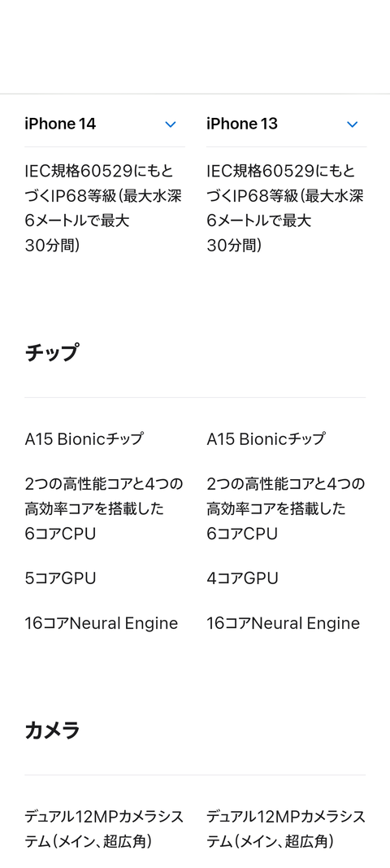Open the iPhone 13 model chevron
The width and height of the screenshot is (390, 868).
pyautogui.click(x=353, y=124)
